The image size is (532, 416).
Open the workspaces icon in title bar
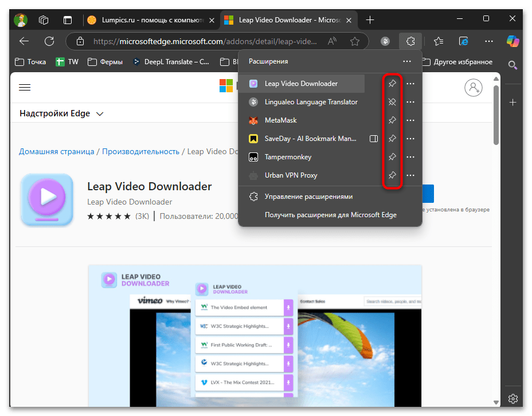tap(44, 20)
